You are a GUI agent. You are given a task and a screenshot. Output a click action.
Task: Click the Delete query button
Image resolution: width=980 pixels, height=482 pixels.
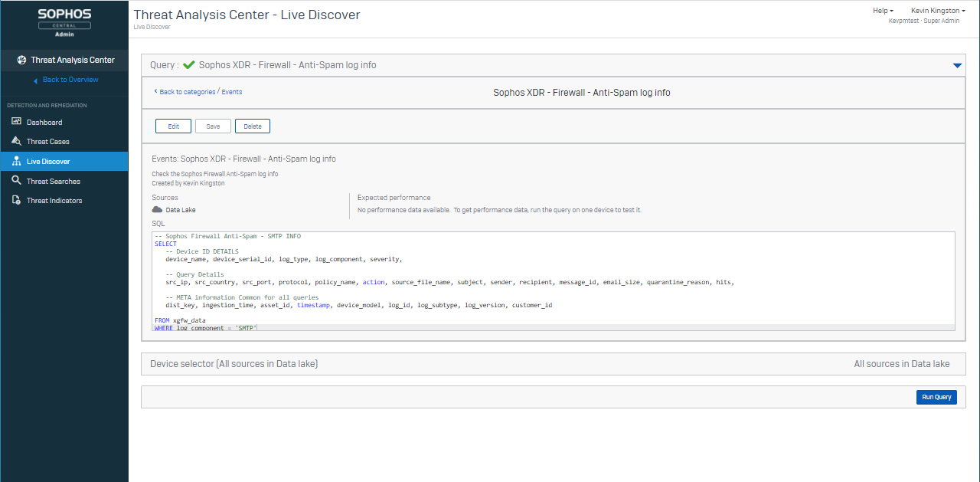(253, 126)
